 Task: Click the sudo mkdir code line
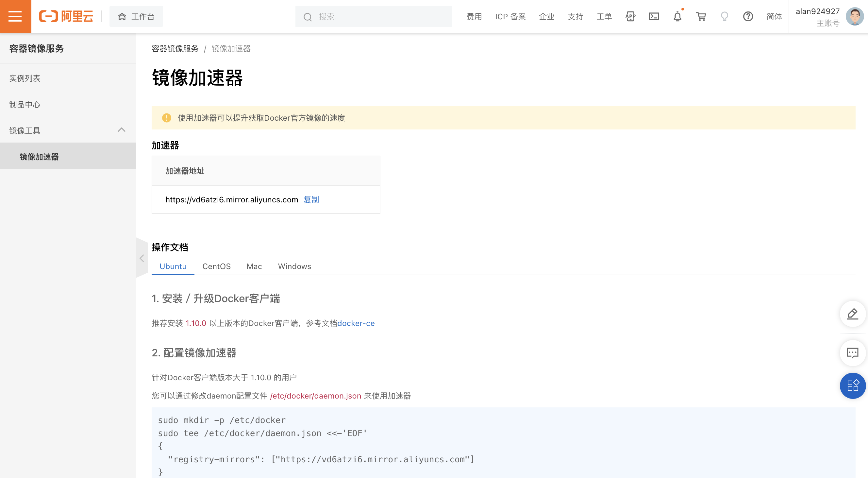(x=222, y=420)
